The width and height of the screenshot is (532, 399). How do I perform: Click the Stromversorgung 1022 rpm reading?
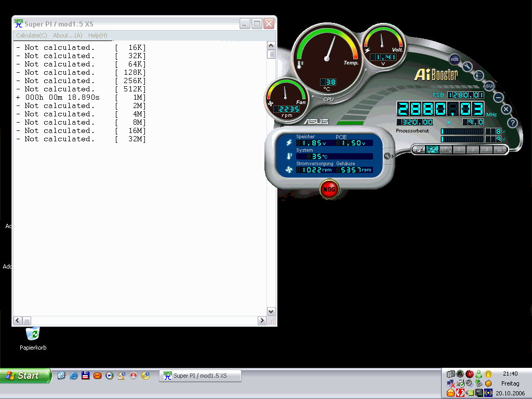coord(314,170)
